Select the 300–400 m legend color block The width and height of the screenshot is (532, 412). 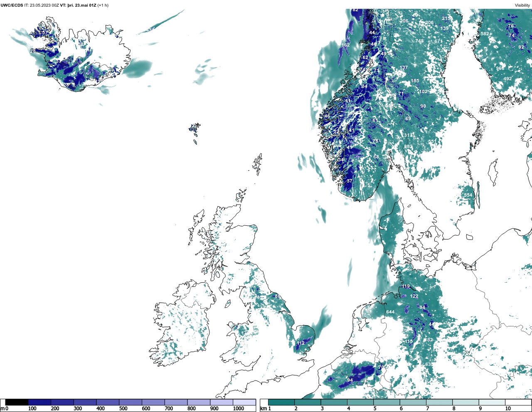[85, 402]
